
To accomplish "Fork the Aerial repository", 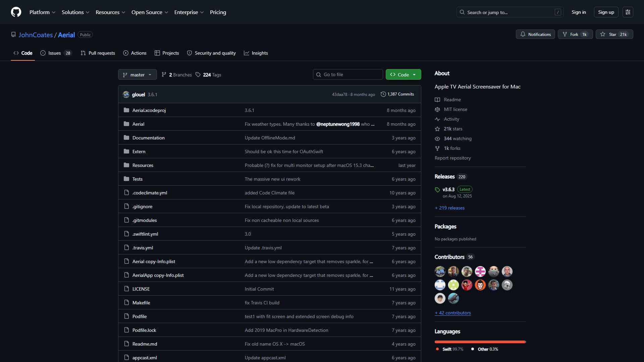I will (575, 34).
